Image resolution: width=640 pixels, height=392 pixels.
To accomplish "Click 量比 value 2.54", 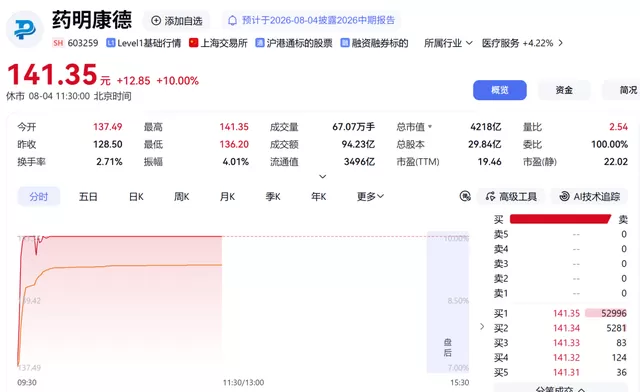I will tap(618, 127).
